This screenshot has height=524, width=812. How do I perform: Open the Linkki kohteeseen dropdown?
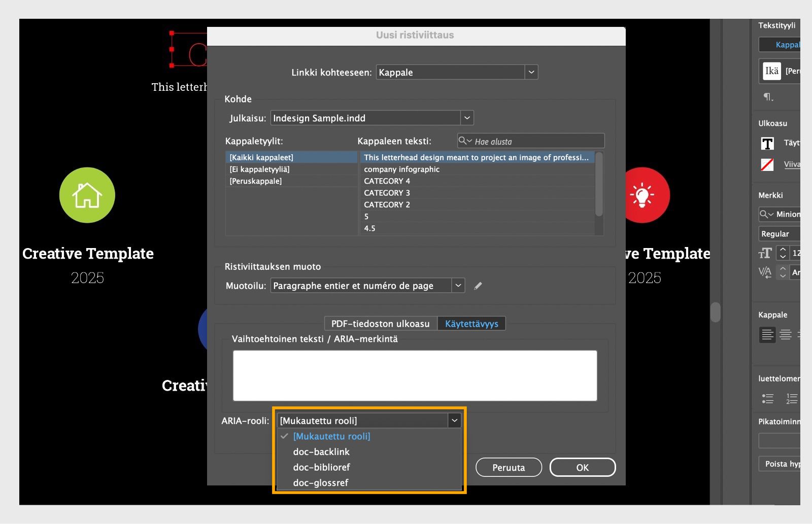(x=531, y=72)
